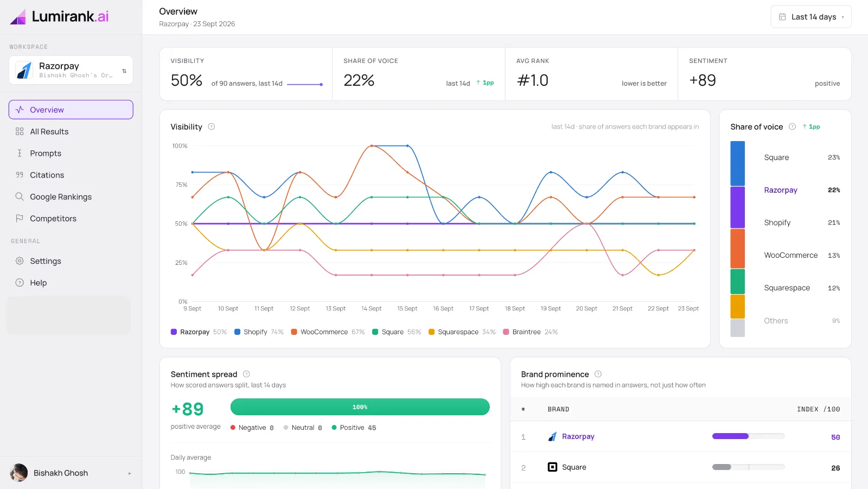Click the Avg Rank #1.0 card
This screenshot has height=489, width=868.
[x=591, y=74]
